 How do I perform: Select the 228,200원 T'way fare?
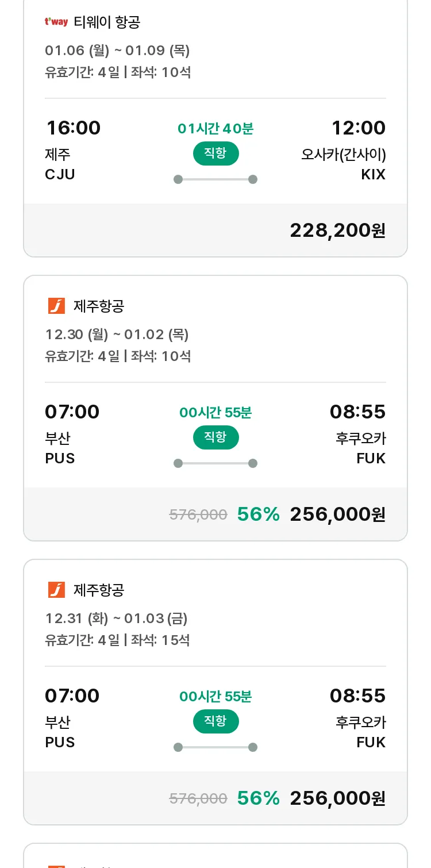pos(337,231)
